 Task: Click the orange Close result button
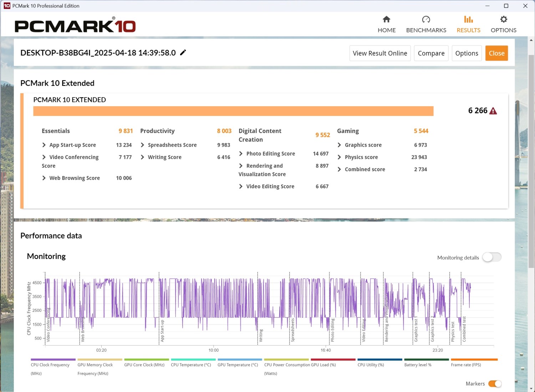point(496,53)
